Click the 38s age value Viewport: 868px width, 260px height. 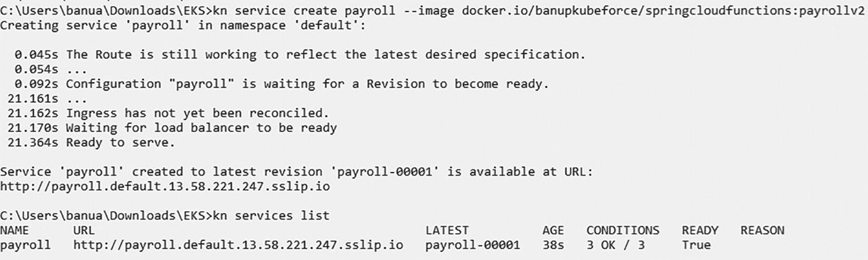(553, 245)
